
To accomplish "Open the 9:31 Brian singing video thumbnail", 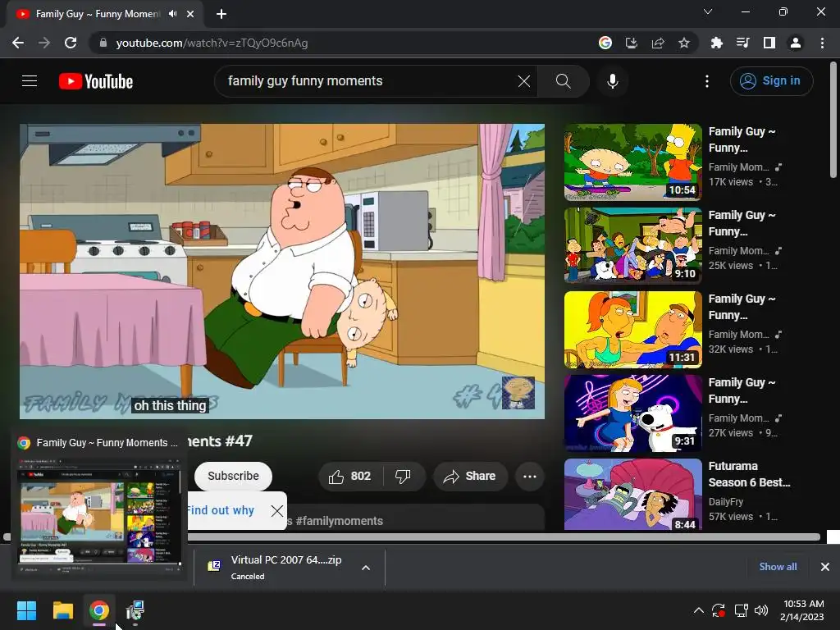I will [632, 413].
